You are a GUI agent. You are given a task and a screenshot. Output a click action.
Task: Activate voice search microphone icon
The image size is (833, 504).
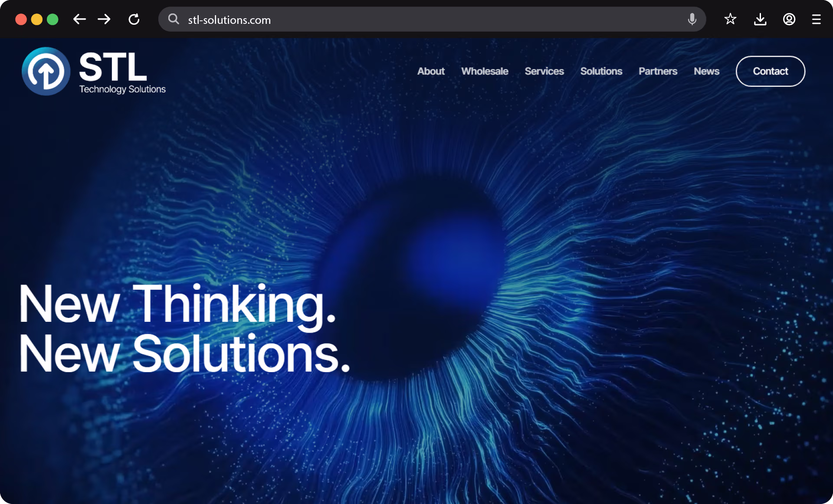tap(692, 19)
